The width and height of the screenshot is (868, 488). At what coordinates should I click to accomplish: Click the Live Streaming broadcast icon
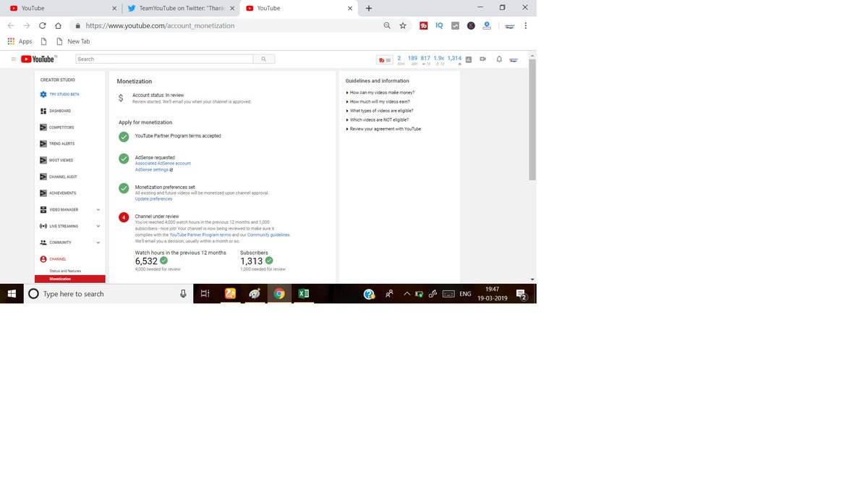tap(43, 226)
